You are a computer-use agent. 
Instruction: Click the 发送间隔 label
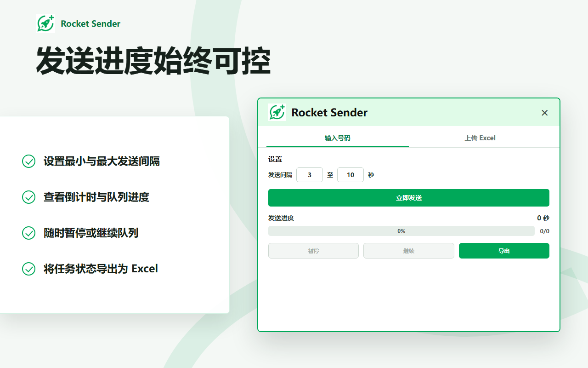pyautogui.click(x=280, y=175)
